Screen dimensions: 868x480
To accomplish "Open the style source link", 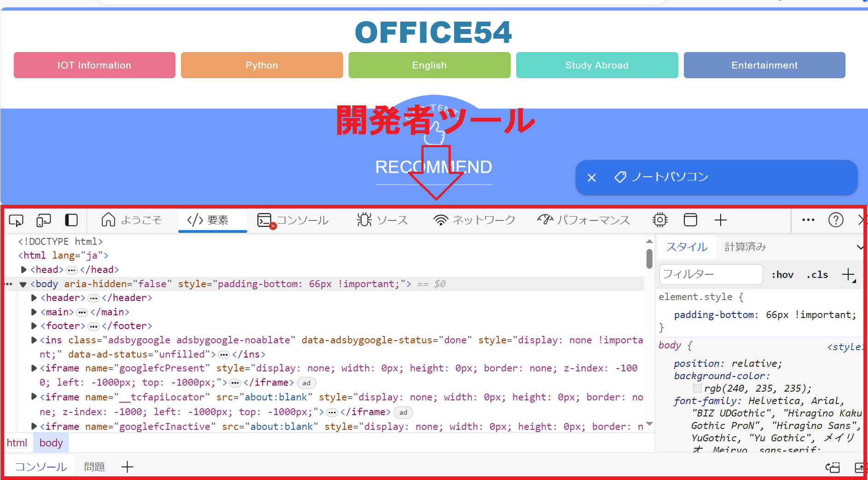I will [845, 347].
